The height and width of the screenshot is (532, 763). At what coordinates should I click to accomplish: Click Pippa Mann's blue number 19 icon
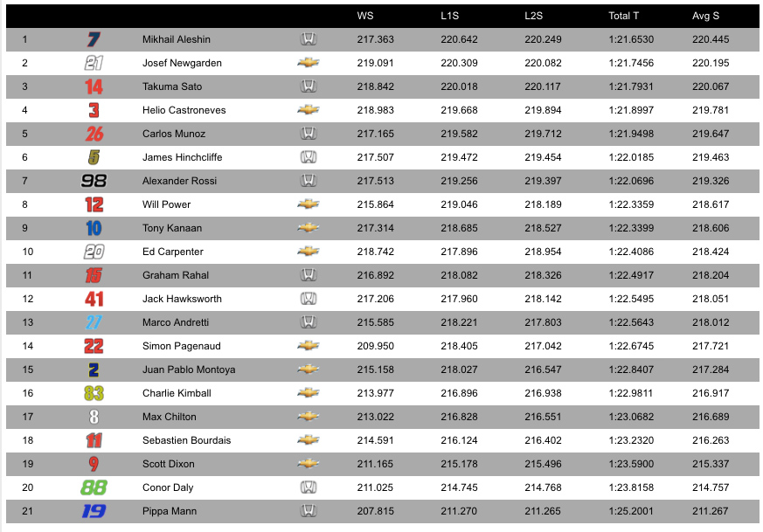94,511
